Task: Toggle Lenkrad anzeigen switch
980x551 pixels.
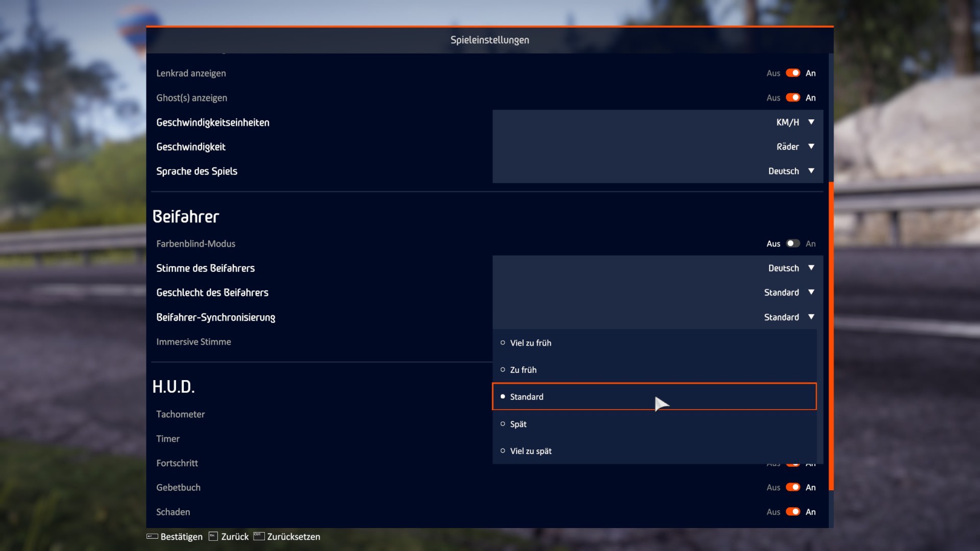Action: (x=793, y=73)
